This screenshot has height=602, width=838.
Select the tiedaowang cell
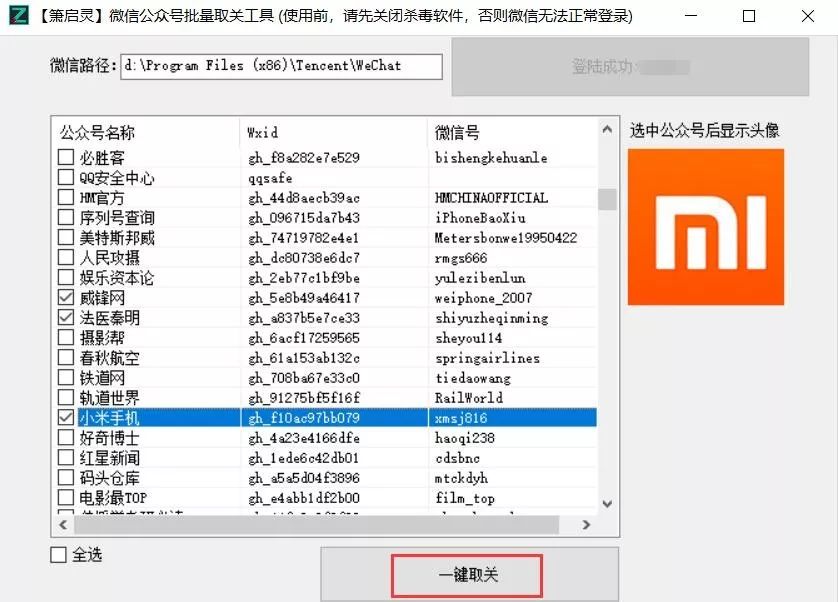472,378
